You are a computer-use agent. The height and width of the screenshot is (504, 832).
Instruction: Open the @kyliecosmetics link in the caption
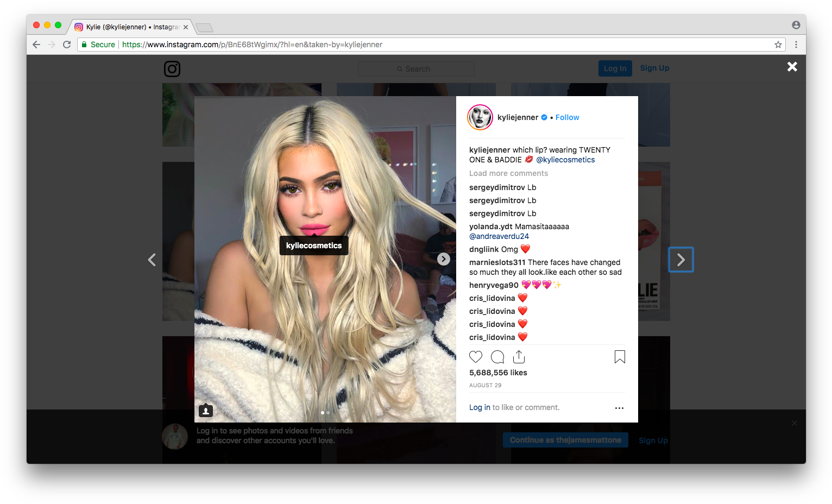click(x=565, y=159)
